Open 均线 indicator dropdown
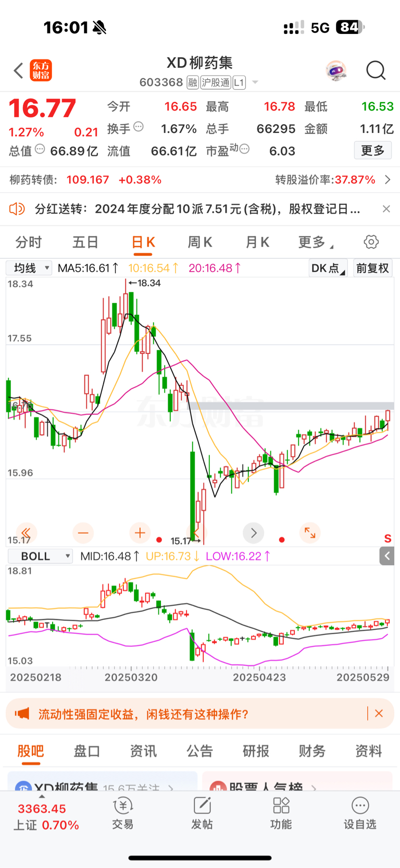 [29, 268]
